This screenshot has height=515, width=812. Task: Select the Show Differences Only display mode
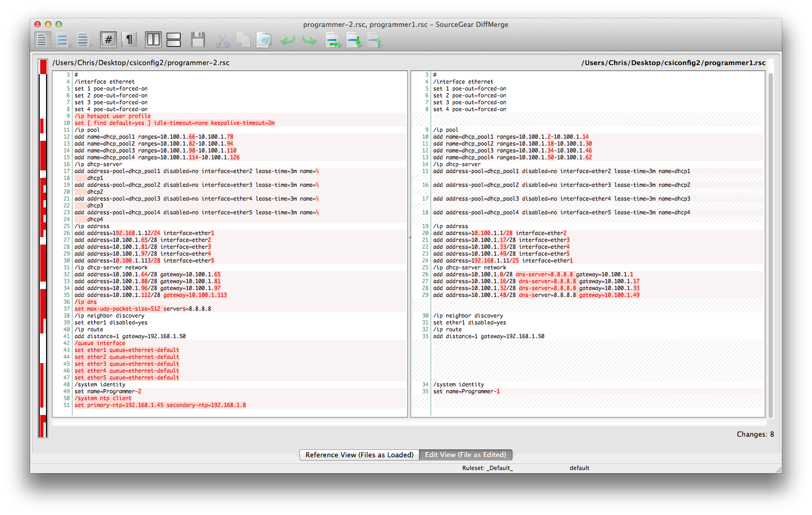pyautogui.click(x=62, y=40)
